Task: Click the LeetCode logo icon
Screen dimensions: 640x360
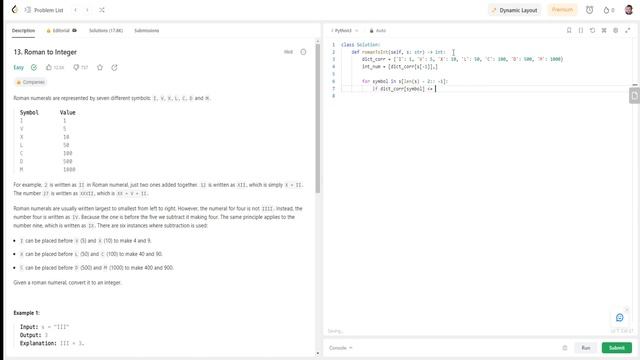Action: click(15, 9)
